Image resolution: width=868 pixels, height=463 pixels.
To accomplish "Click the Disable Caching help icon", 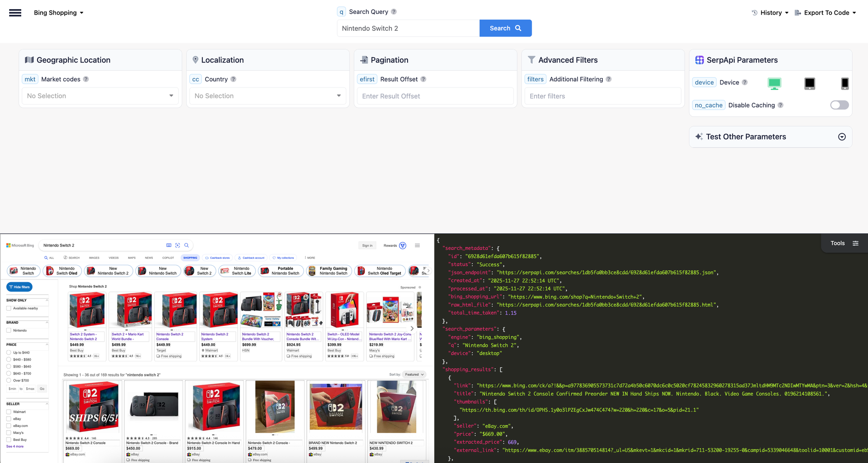I will (x=780, y=105).
